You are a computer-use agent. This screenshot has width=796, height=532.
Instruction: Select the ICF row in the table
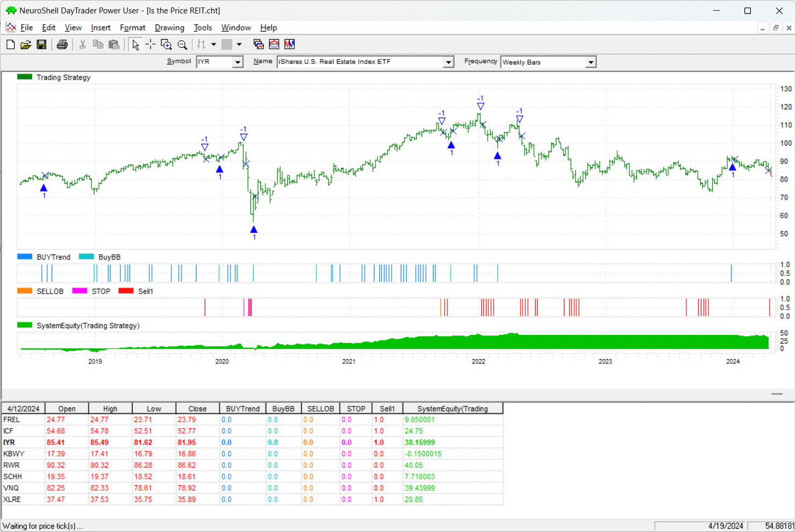(252, 431)
